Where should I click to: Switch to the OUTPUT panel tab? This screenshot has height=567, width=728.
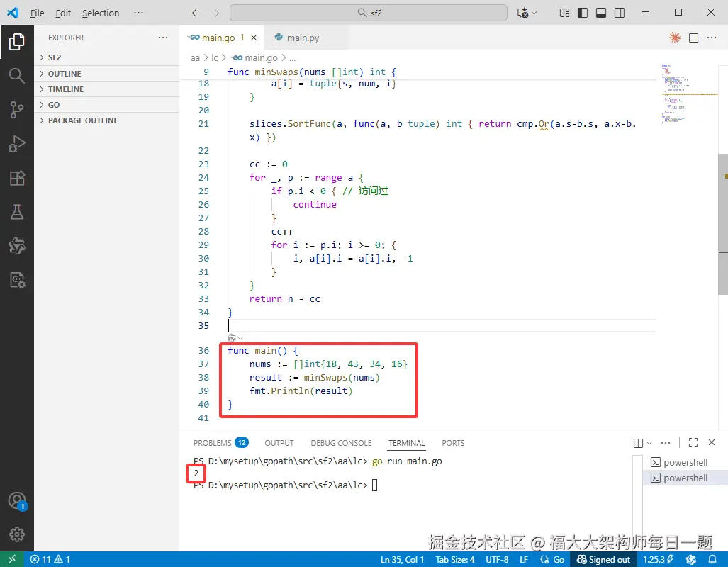(x=279, y=443)
